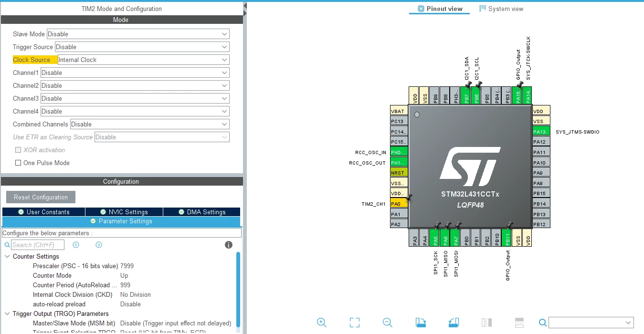Enable the One Pulse Mode checkbox
The height and width of the screenshot is (334, 644).
(18, 163)
